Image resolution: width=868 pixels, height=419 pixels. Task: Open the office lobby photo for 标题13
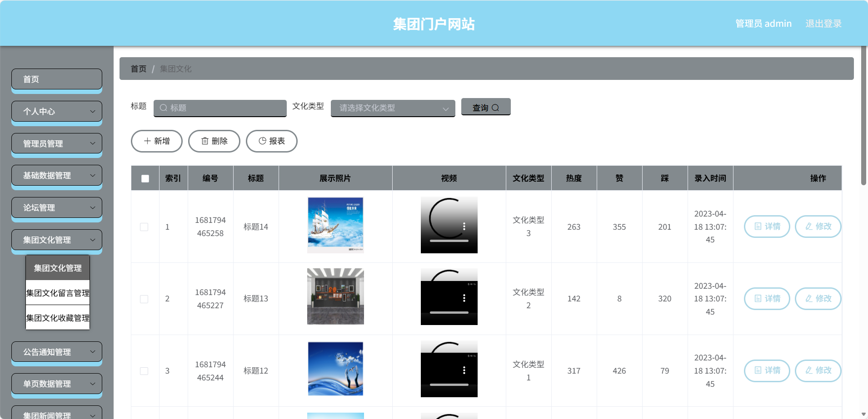click(335, 296)
